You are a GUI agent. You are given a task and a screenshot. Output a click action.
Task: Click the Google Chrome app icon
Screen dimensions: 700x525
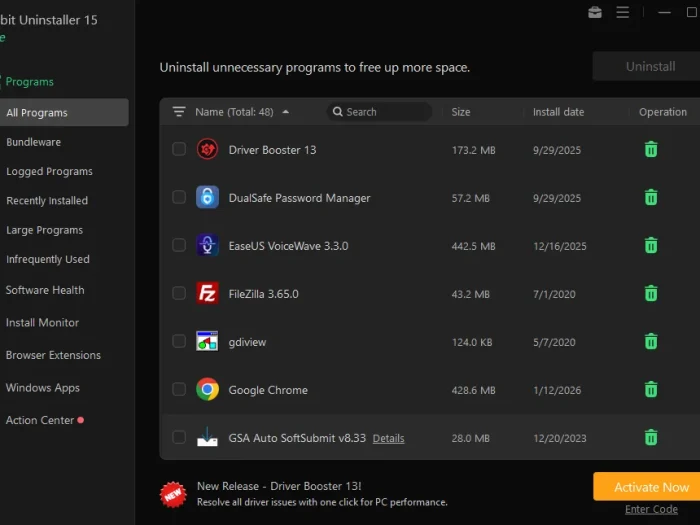207,389
